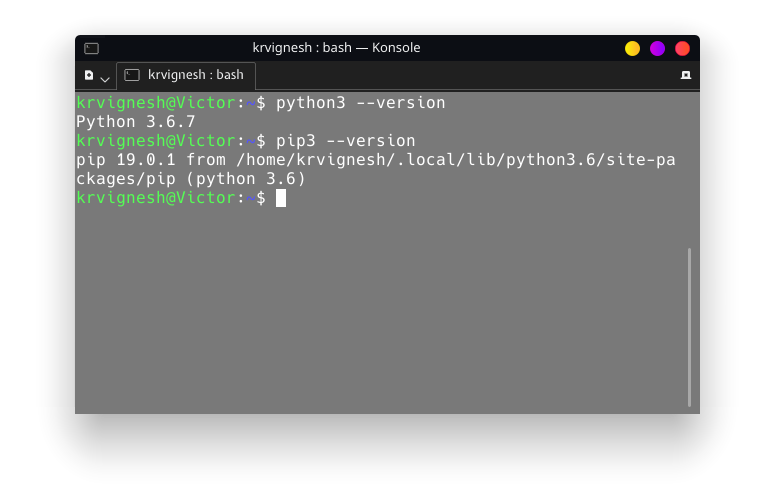Click the Python 3.6.7 output line
The width and height of the screenshot is (775, 499).
click(135, 122)
